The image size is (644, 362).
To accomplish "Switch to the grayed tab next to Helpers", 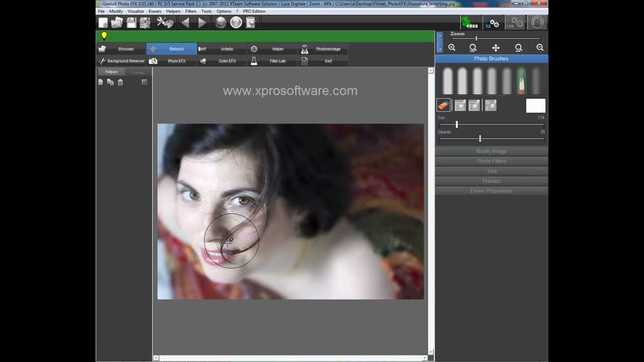I will tap(138, 72).
